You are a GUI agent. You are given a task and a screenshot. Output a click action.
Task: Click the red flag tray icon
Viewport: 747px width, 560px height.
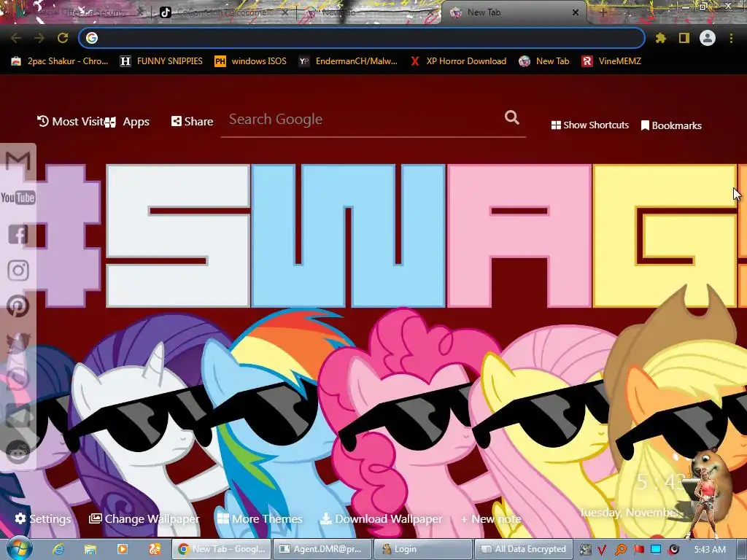point(638,550)
